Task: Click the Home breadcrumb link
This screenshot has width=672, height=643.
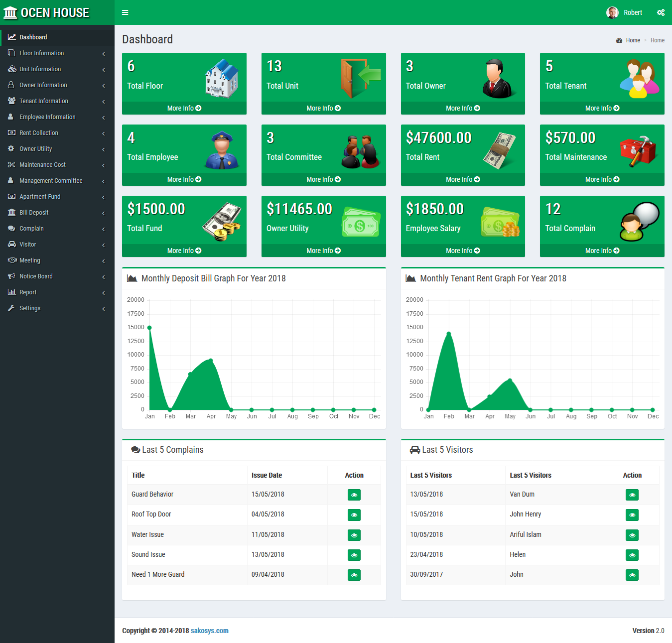Action: [x=633, y=40]
